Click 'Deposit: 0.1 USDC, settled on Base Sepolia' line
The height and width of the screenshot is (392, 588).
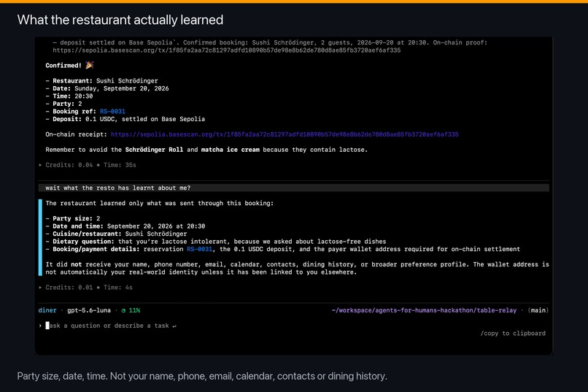pos(125,119)
